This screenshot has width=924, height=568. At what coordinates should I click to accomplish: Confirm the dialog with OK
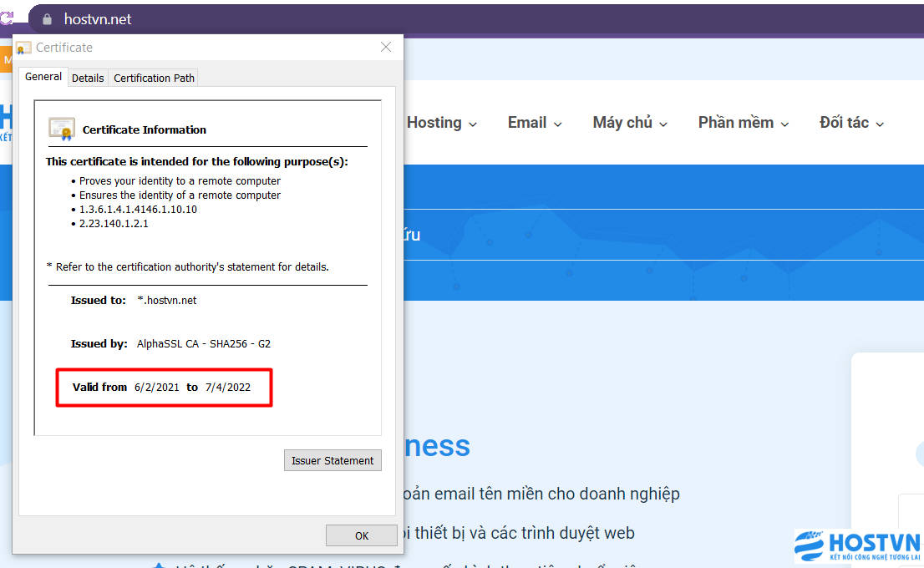[x=361, y=535]
